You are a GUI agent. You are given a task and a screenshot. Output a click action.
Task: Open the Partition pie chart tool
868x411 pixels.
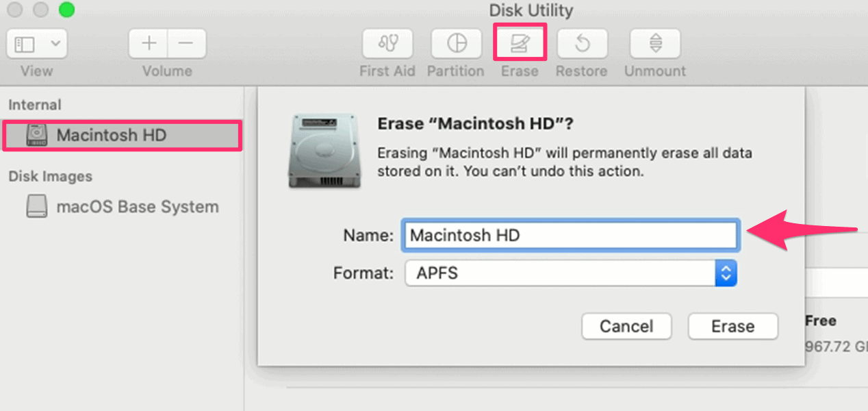[456, 44]
